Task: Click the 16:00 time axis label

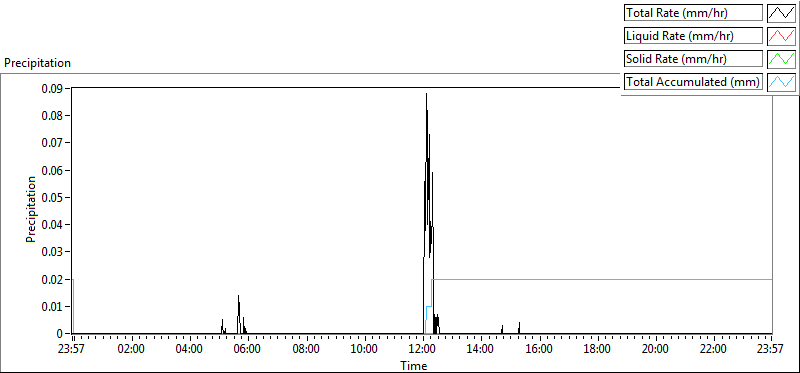Action: point(539,350)
